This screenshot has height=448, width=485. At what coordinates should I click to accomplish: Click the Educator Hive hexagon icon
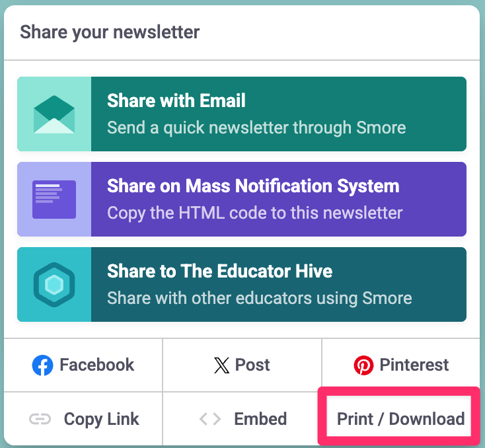pyautogui.click(x=54, y=285)
